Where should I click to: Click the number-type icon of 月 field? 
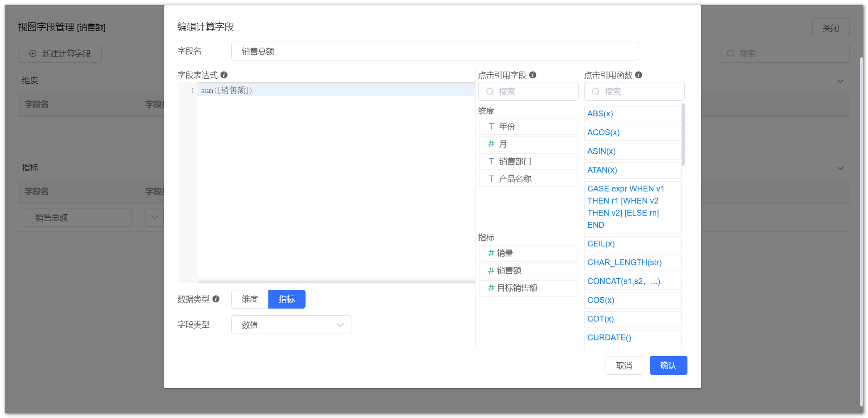click(x=491, y=144)
